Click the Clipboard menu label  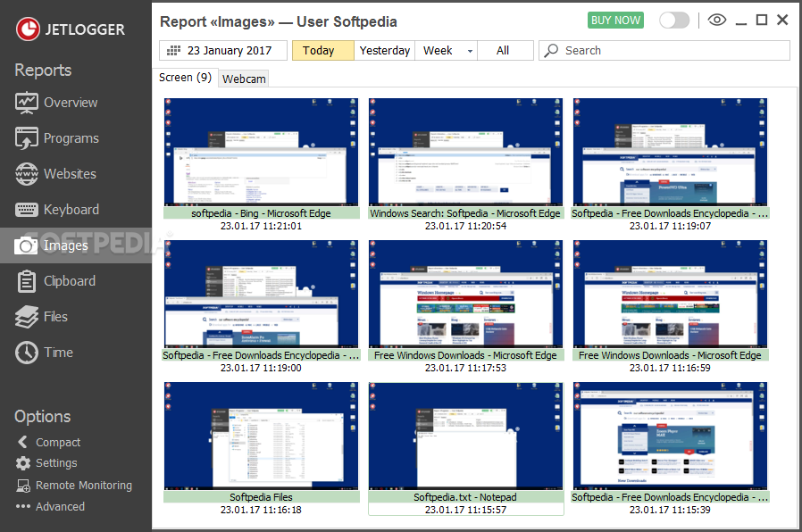(70, 281)
